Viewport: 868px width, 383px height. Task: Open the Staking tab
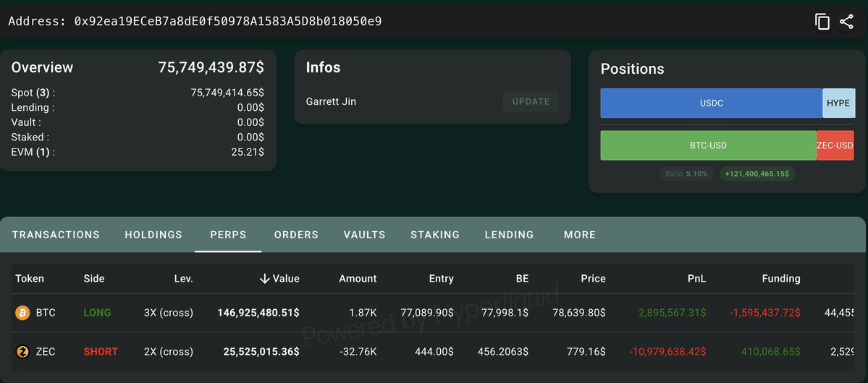tap(435, 235)
